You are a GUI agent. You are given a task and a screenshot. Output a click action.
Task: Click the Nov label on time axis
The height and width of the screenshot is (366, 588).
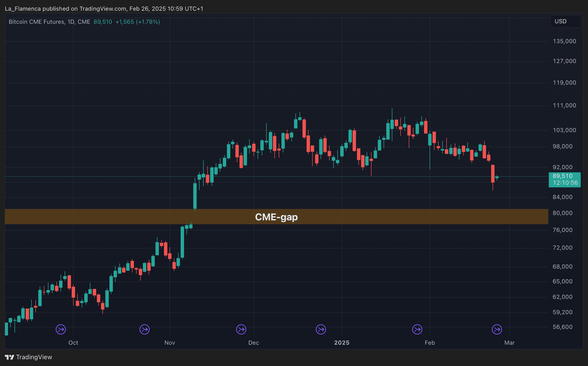(x=170, y=343)
